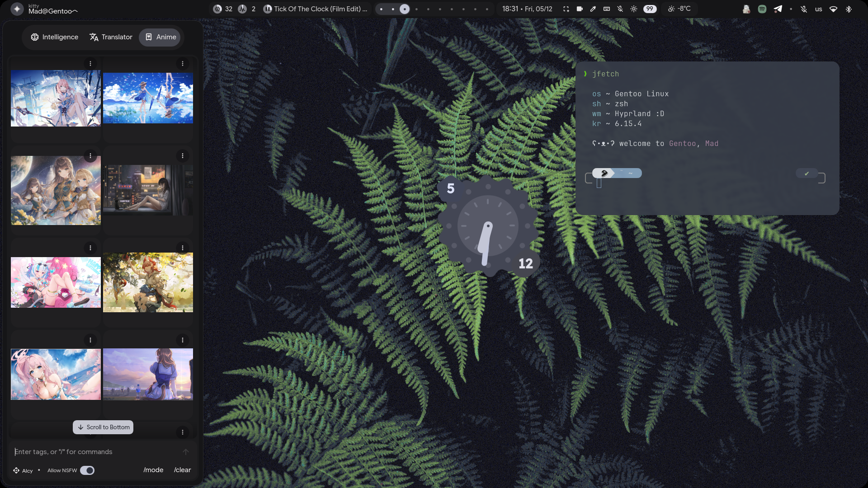The height and width of the screenshot is (488, 868).
Task: Open the Intelligence tab
Action: click(x=54, y=37)
